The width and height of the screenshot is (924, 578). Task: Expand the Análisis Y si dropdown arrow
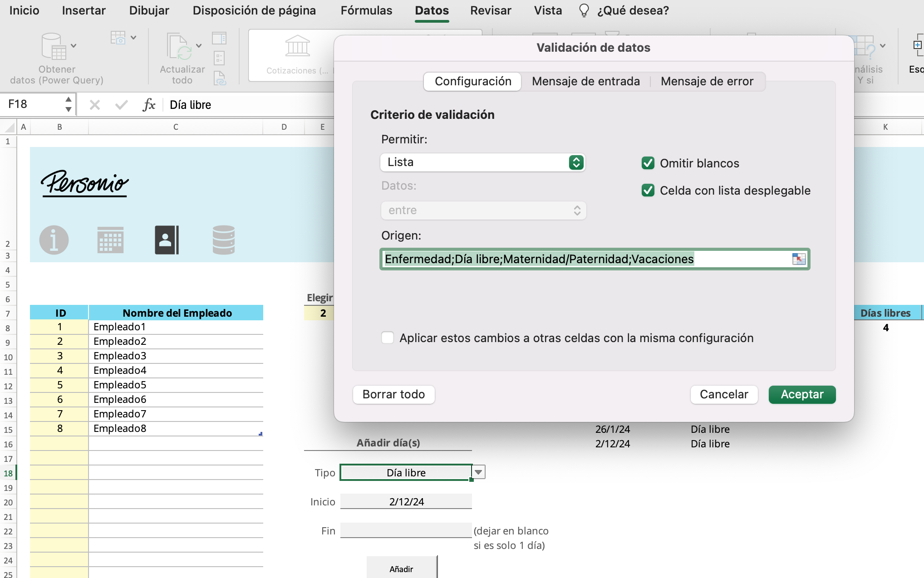(x=883, y=46)
